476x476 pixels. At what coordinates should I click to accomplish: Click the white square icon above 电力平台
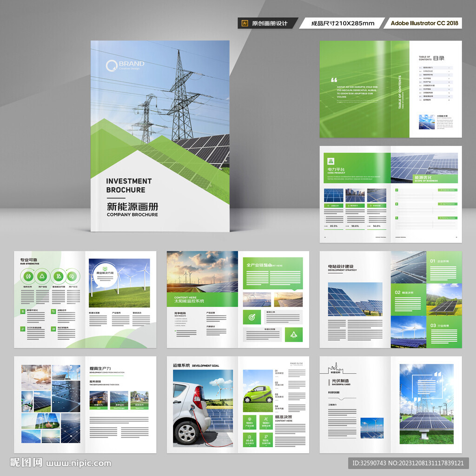pos(331,161)
